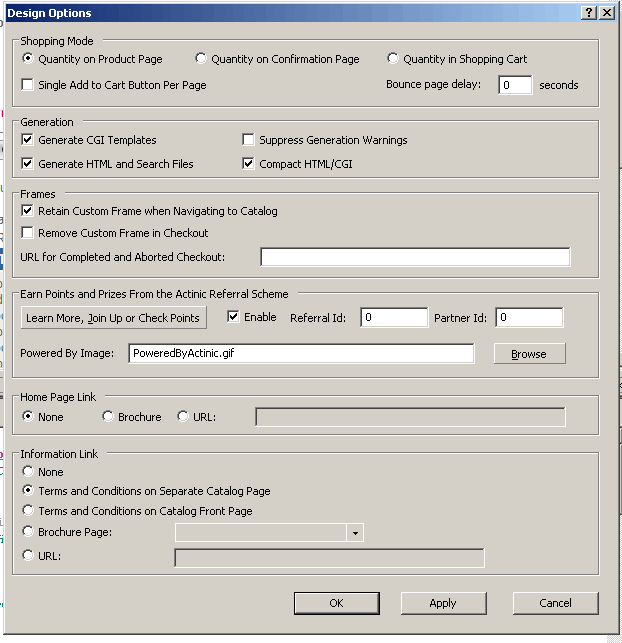Viewport: 622px width, 643px height.
Task: Select Quantity in Shopping Cart option
Action: click(x=393, y=59)
